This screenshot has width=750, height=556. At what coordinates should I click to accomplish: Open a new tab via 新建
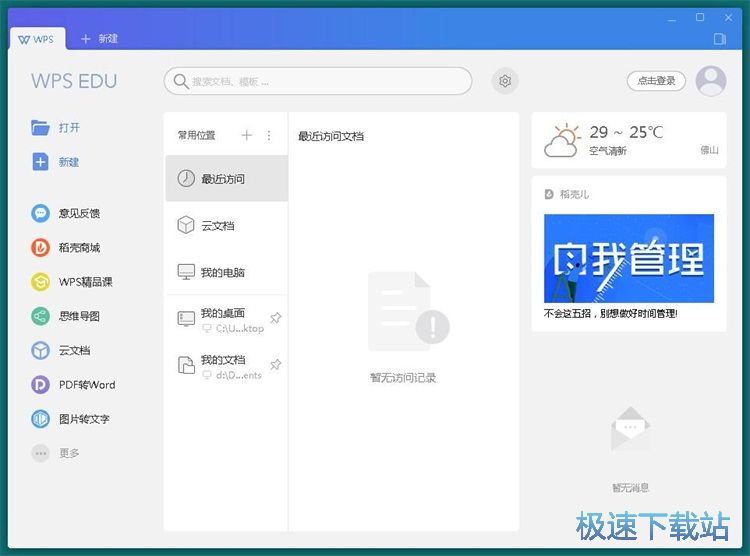tap(99, 39)
